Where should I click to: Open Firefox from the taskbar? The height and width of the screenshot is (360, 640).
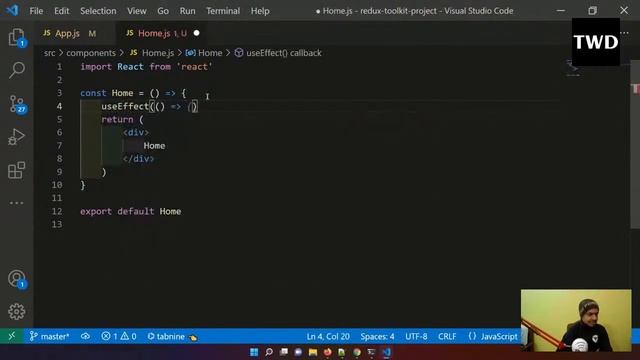[x=328, y=352]
